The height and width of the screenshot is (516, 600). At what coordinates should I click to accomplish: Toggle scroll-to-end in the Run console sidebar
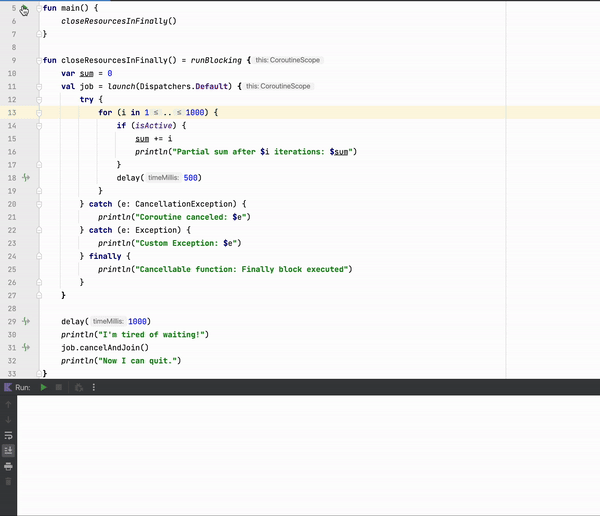(x=9, y=451)
